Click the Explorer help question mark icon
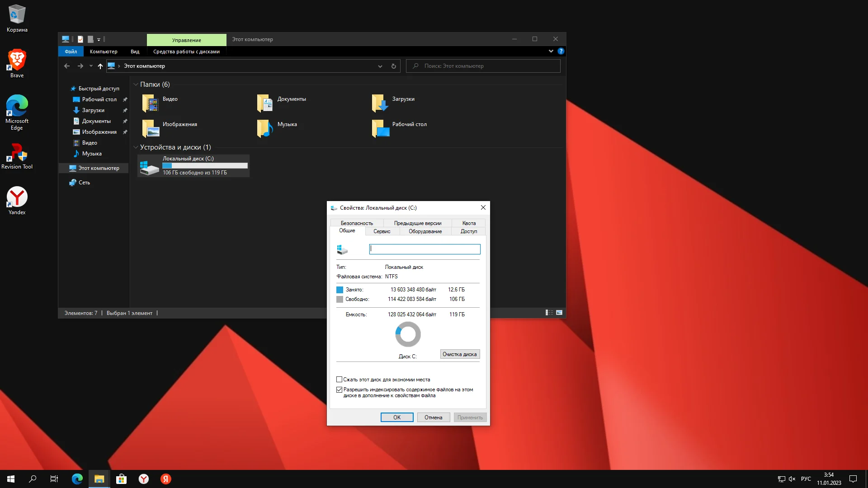This screenshot has height=488, width=868. pos(561,51)
